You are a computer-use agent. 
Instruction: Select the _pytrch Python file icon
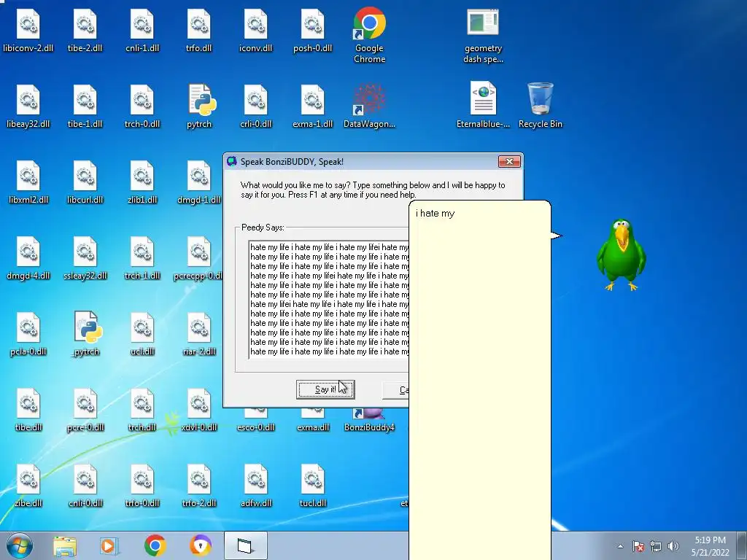(87, 334)
